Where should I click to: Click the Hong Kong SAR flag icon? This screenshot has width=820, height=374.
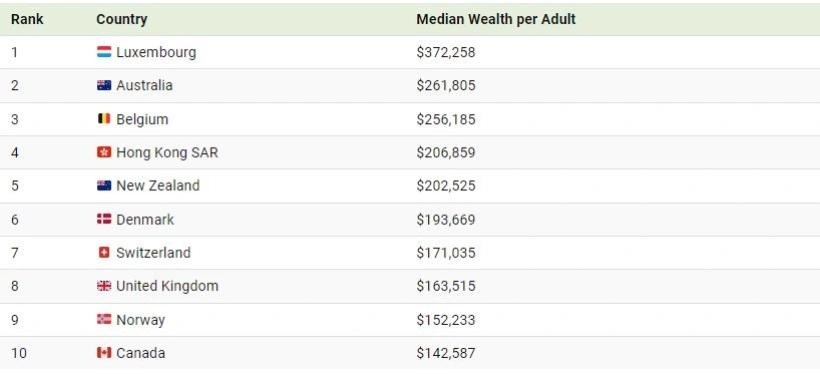(104, 152)
